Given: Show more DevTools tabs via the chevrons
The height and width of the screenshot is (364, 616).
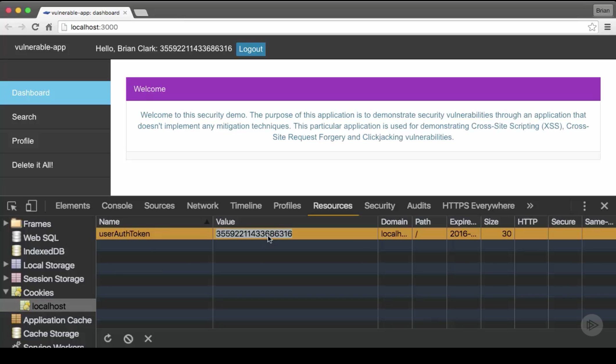Looking at the screenshot, I should (530, 206).
